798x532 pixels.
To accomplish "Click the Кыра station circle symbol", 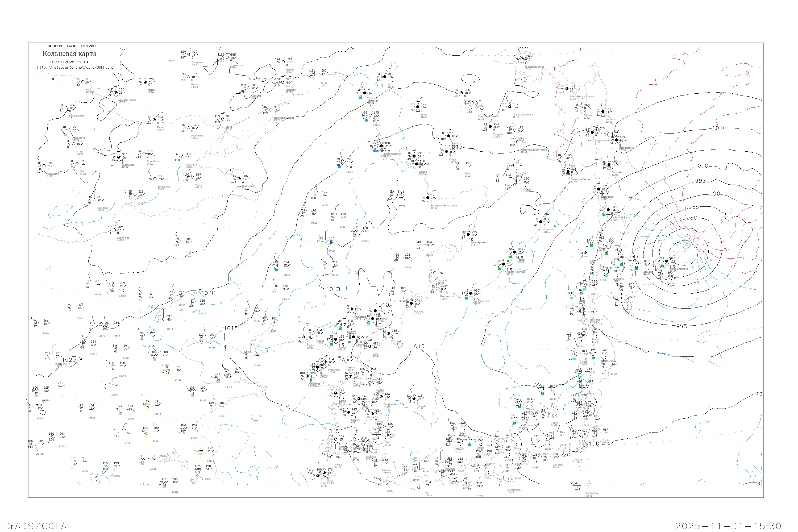I will pos(154,120).
